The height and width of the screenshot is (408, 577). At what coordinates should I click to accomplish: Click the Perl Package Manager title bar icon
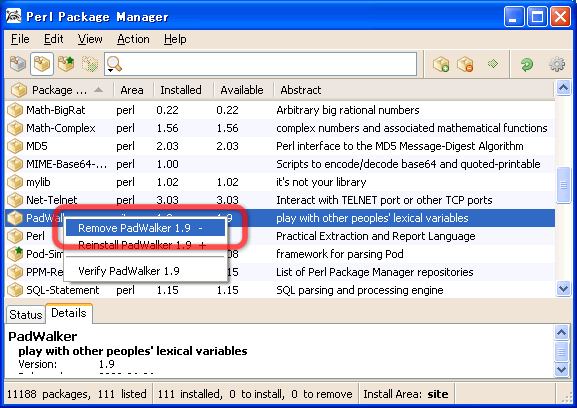click(14, 16)
